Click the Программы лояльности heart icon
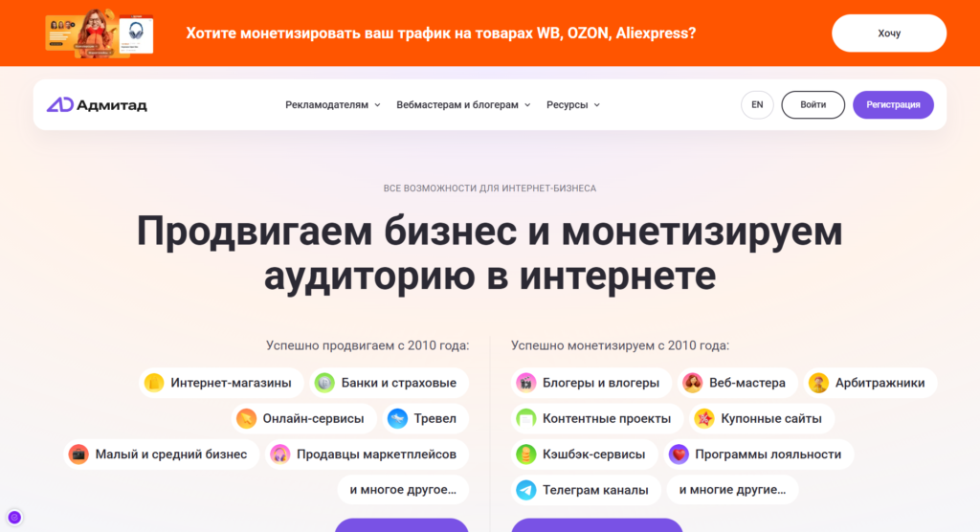This screenshot has height=532, width=980. [x=679, y=454]
